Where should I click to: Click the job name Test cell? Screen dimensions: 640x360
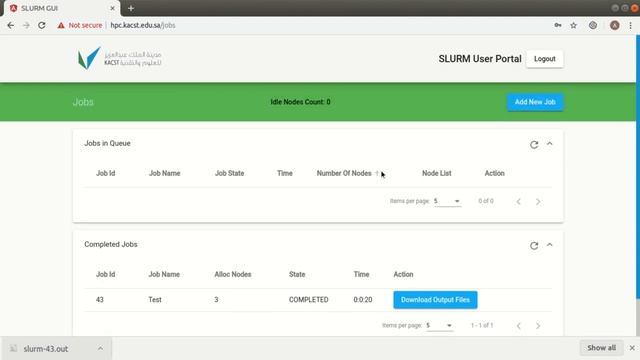pos(155,300)
